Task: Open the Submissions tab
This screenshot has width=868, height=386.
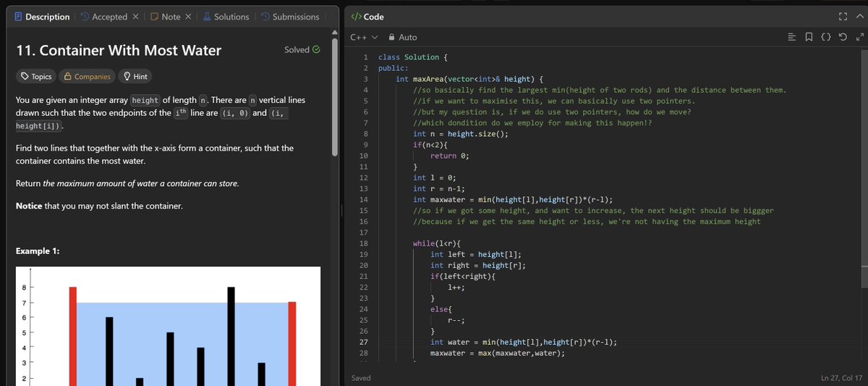Action: (289, 17)
